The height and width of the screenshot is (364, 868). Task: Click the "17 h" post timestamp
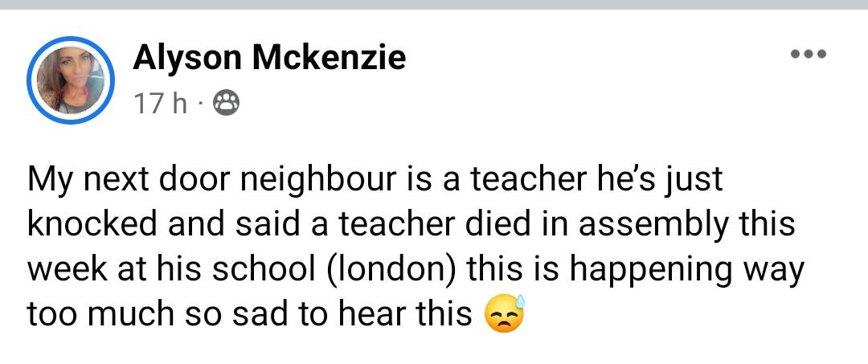[x=159, y=104]
